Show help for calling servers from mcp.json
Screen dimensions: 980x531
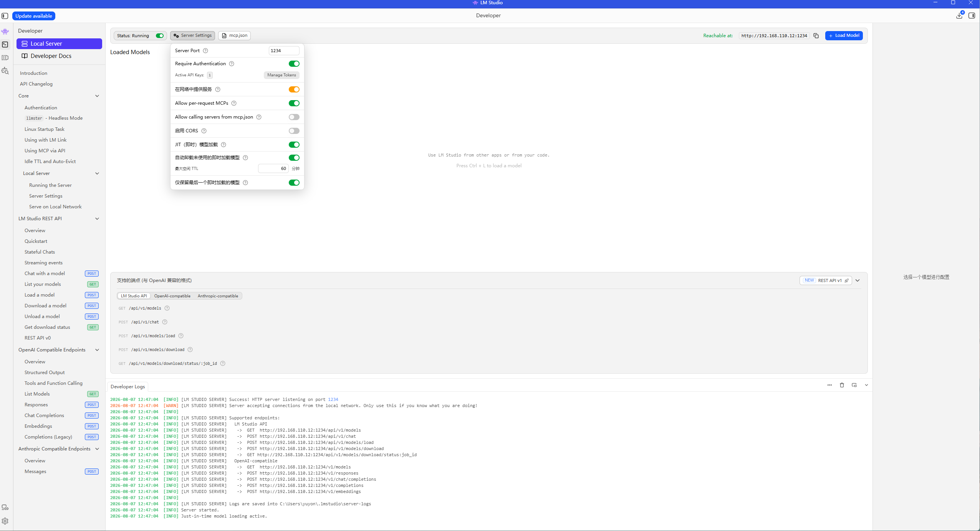coord(259,117)
